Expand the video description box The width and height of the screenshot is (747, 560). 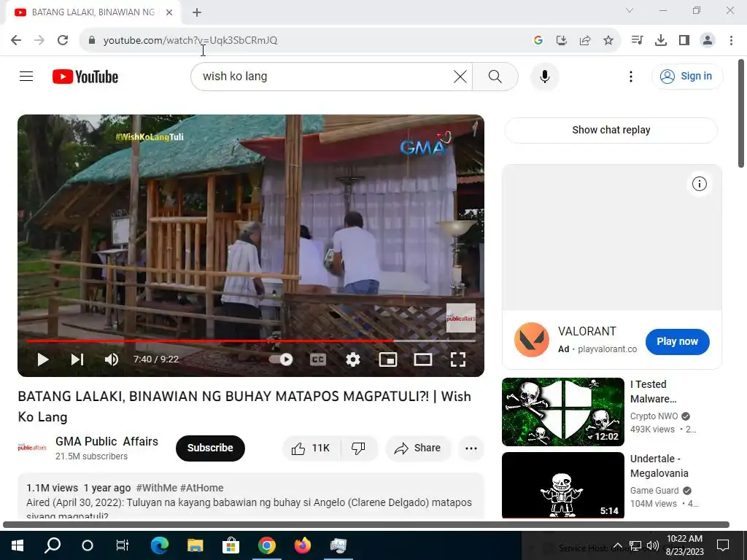251,496
